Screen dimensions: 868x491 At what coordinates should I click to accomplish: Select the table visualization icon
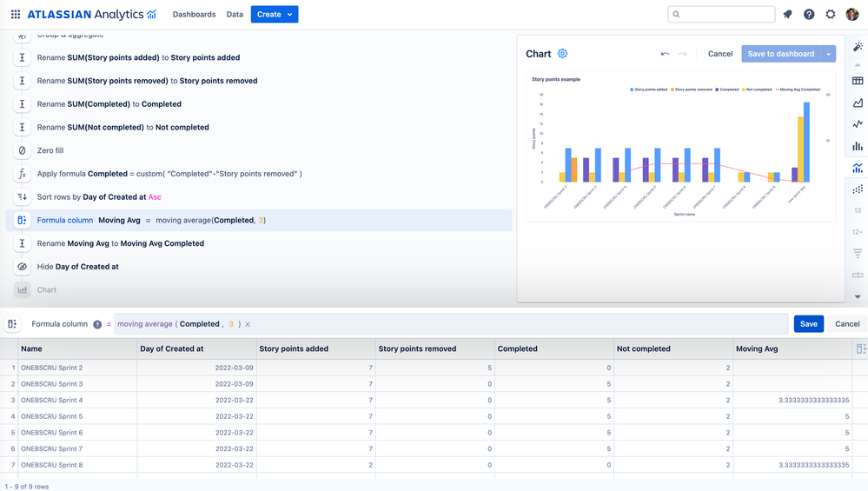click(x=858, y=81)
